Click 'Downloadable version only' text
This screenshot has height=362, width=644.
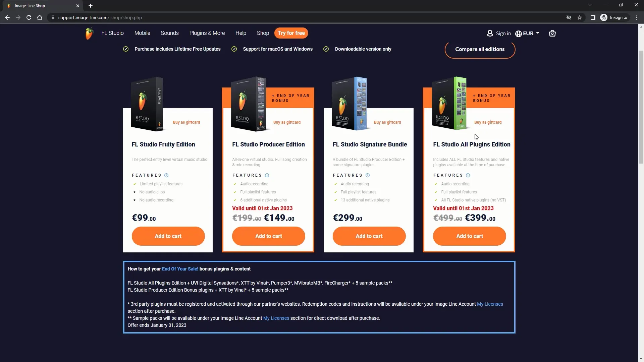point(363,49)
